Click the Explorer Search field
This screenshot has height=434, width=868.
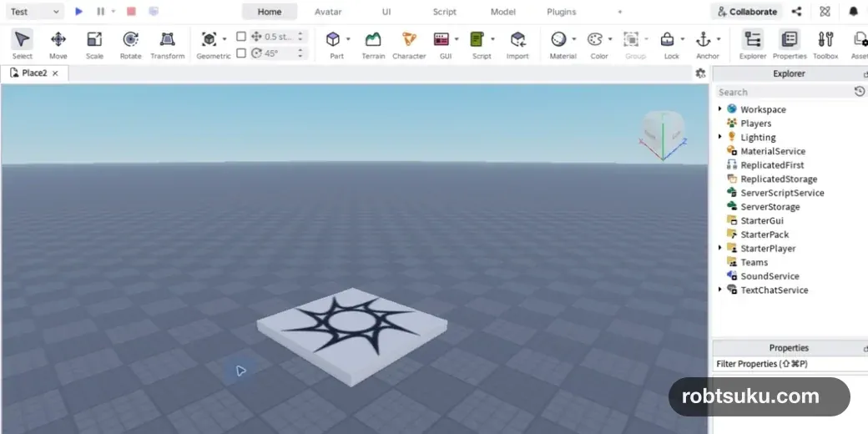pyautogui.click(x=784, y=91)
